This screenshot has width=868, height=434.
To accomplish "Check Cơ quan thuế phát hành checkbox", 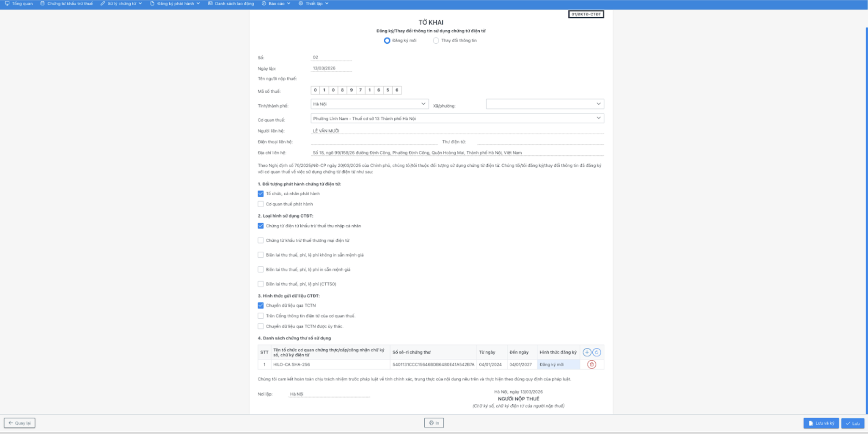I will [x=261, y=204].
